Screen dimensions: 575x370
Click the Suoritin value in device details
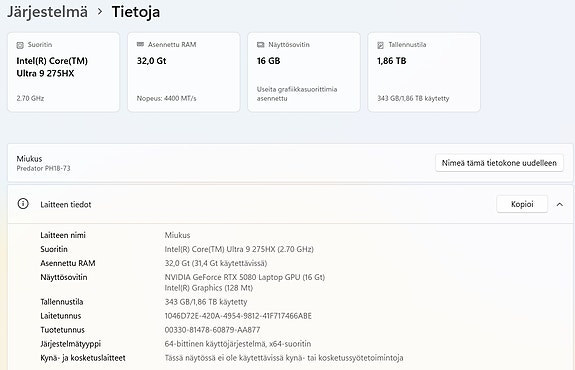point(239,249)
